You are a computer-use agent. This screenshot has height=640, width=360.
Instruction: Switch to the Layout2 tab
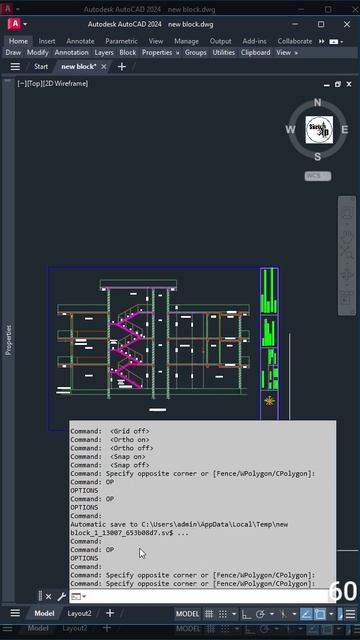(x=79, y=613)
